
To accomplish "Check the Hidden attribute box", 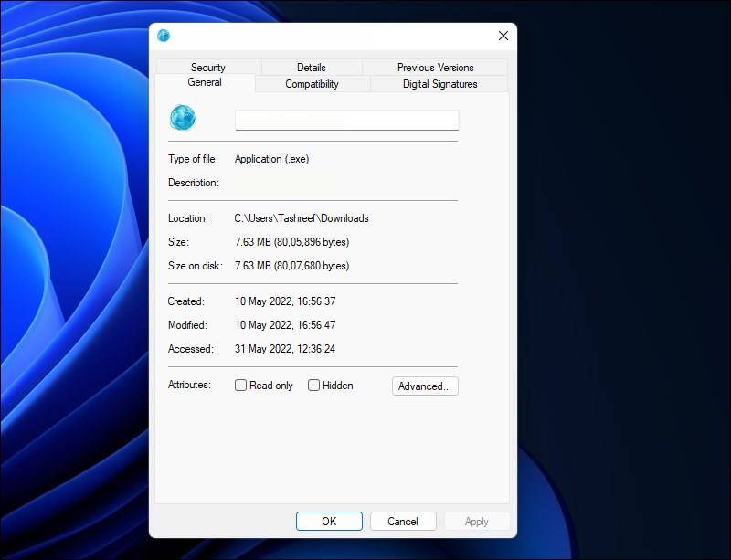I will tap(313, 386).
